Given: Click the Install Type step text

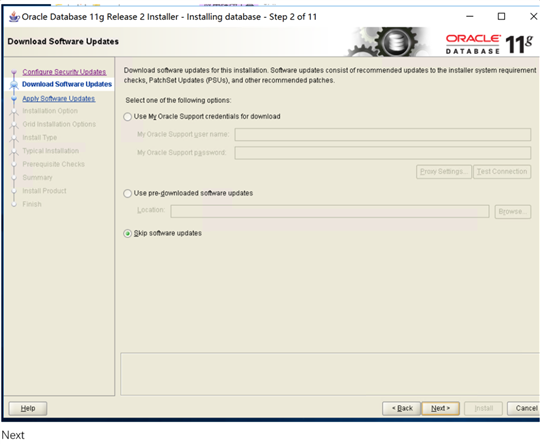Looking at the screenshot, I should 40,137.
